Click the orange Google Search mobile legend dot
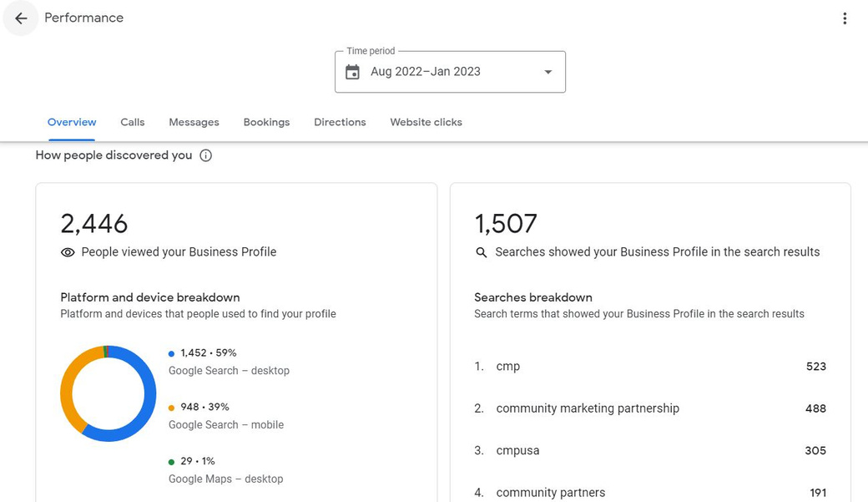The width and height of the screenshot is (868, 502). pos(172,408)
